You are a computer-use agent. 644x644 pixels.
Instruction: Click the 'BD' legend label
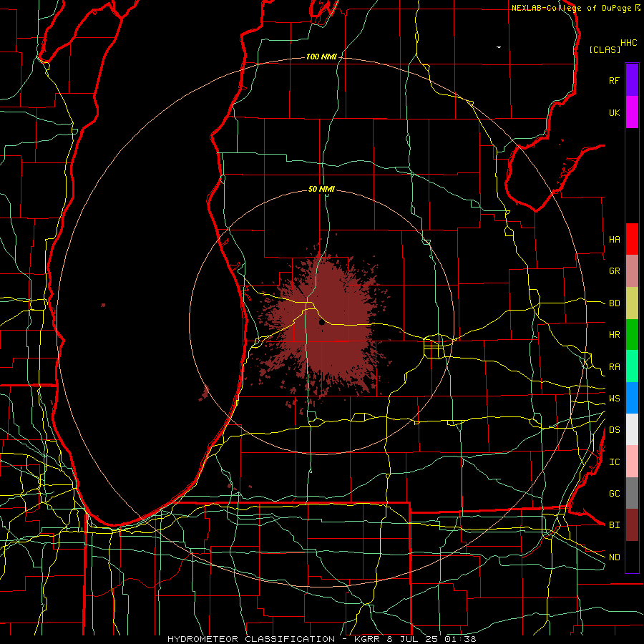point(614,303)
